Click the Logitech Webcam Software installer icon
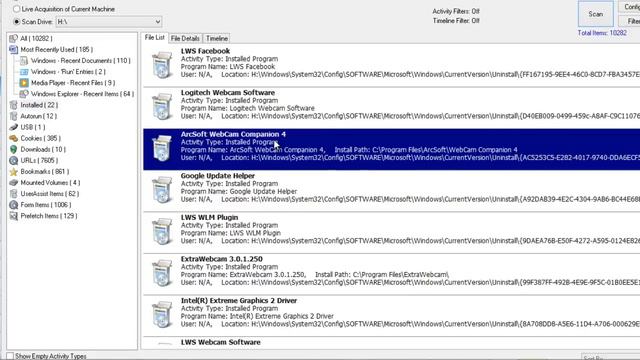The height and width of the screenshot is (360, 640). [162, 107]
